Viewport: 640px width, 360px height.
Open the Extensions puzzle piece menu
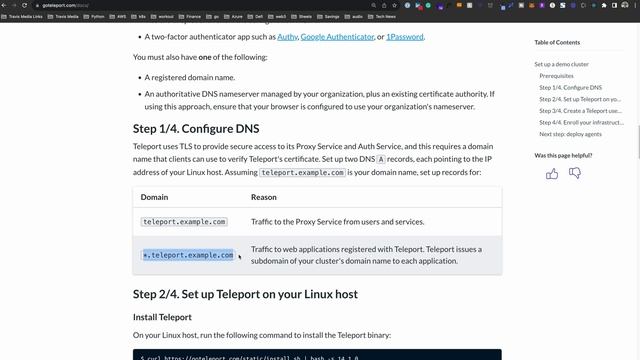tap(604, 5)
